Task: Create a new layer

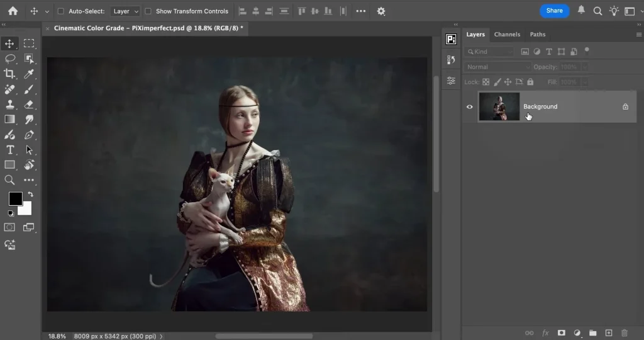Action: [609, 332]
